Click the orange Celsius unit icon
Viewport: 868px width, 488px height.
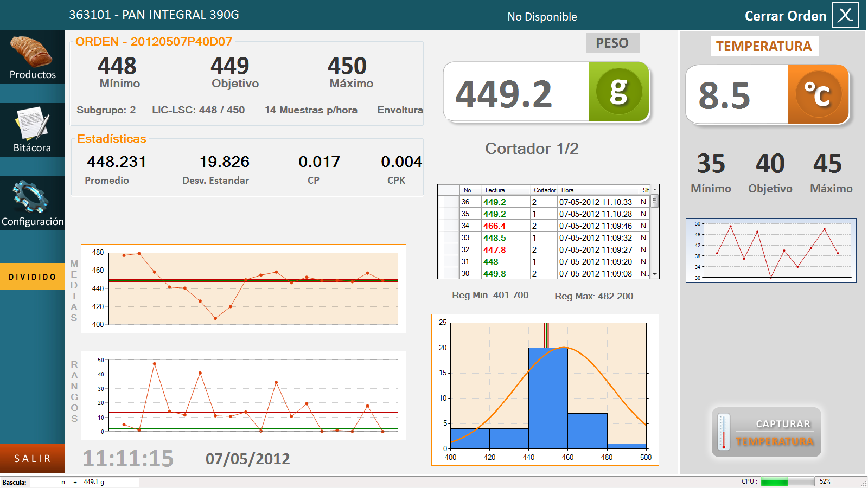pos(818,94)
